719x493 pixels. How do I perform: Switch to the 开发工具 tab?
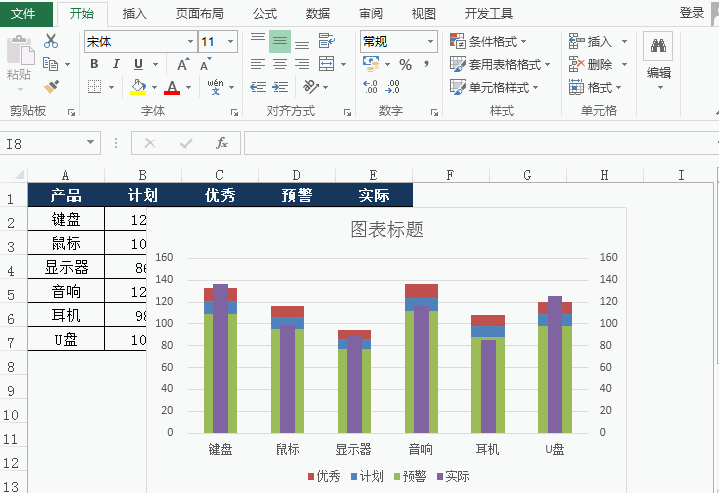click(488, 14)
